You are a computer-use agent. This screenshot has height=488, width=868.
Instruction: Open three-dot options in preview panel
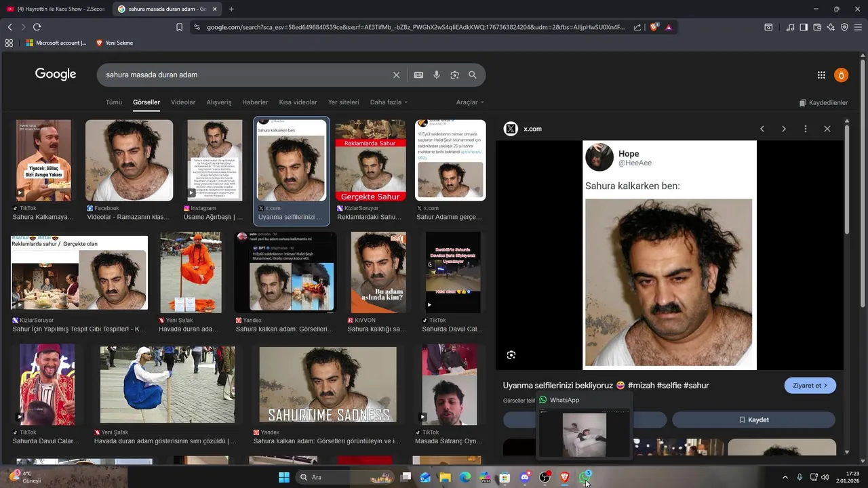pyautogui.click(x=806, y=129)
